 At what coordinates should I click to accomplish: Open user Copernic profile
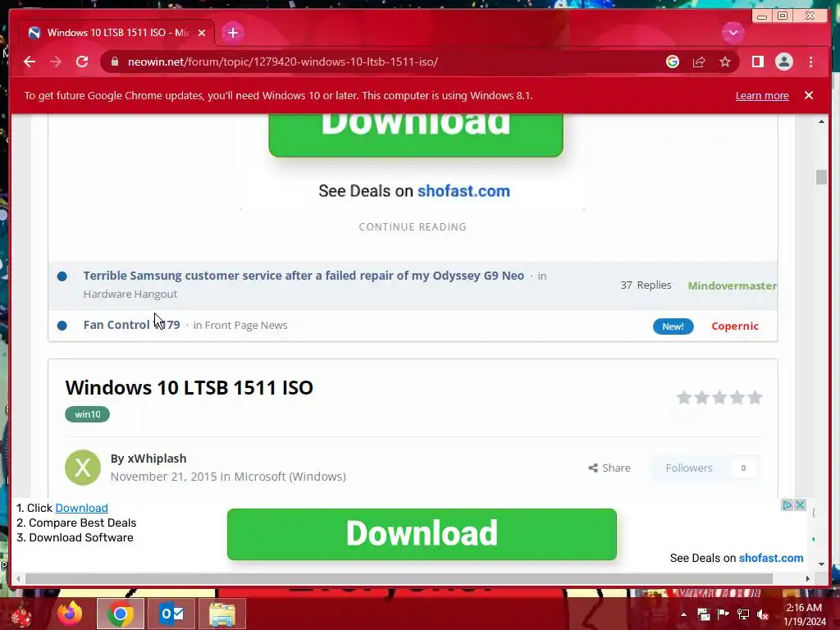(x=734, y=326)
